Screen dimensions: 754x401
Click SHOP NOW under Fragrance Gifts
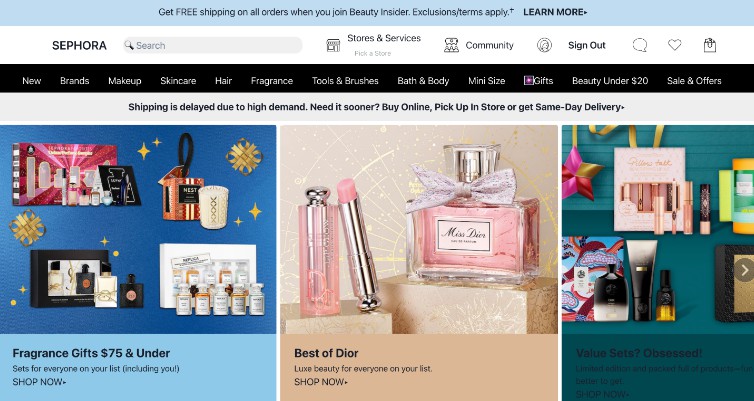(x=39, y=382)
